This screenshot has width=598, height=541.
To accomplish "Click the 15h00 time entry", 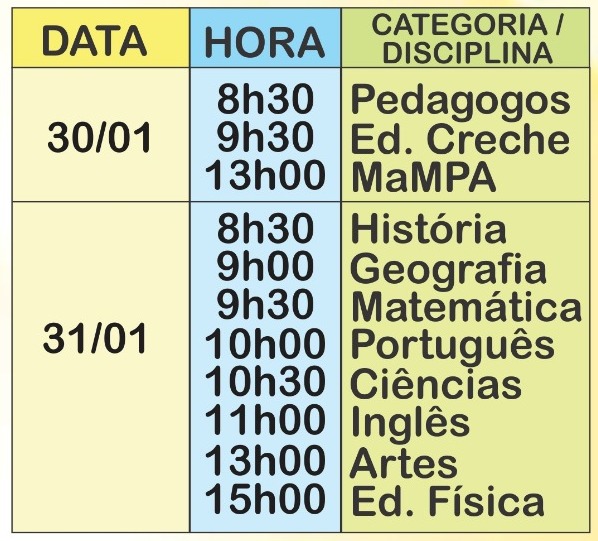I will [x=265, y=499].
